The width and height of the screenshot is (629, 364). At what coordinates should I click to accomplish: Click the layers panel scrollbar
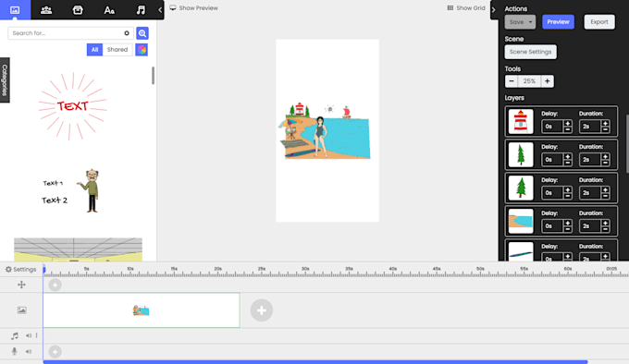627,144
